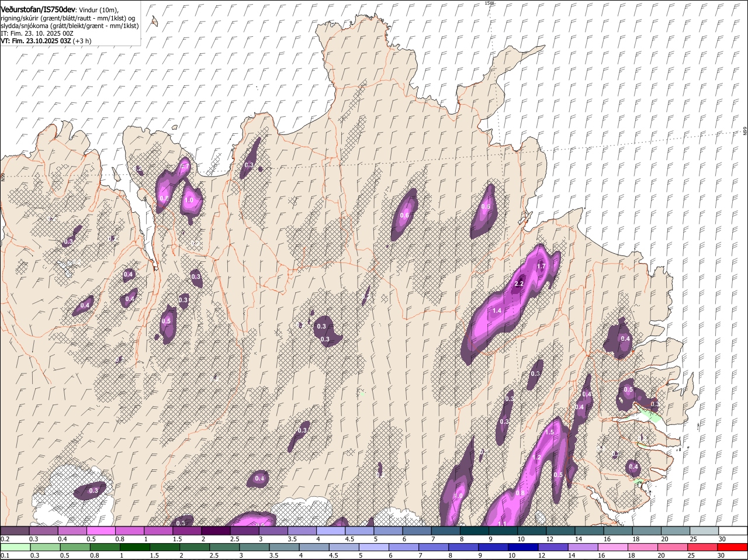Screen dimensions: 748x560
Task: Select the 1.4 precipitation label on the map
Action: [x=497, y=310]
